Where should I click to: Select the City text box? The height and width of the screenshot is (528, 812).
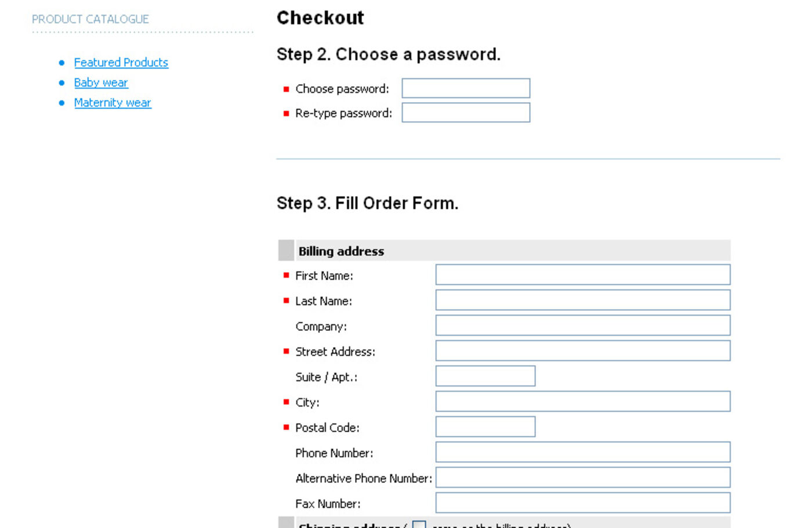(x=582, y=402)
